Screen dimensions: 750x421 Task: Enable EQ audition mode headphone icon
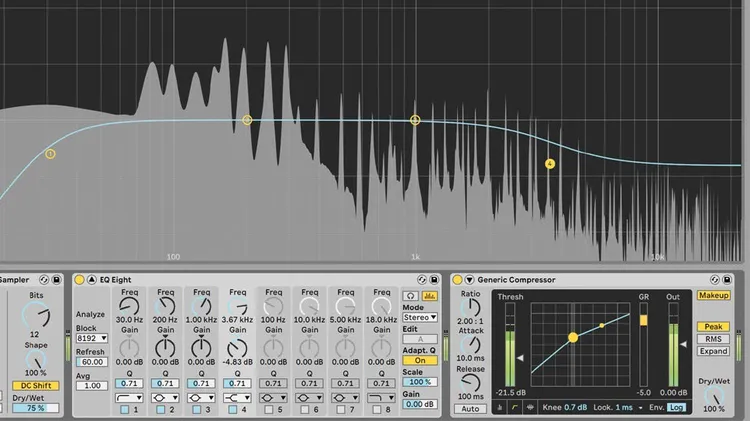click(410, 296)
